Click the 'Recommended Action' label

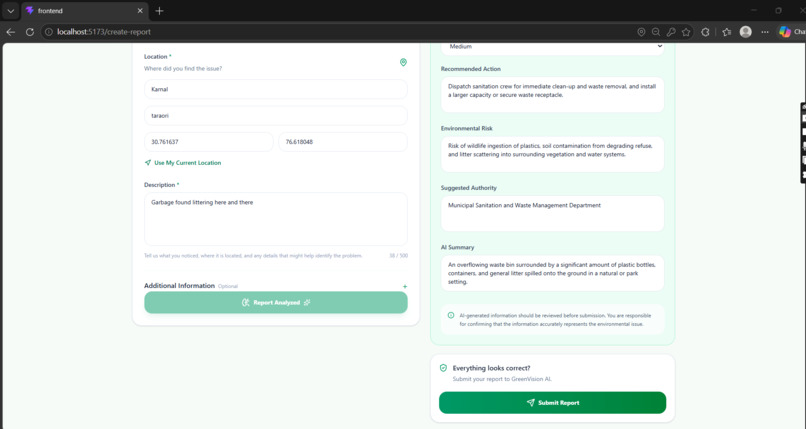(470, 69)
